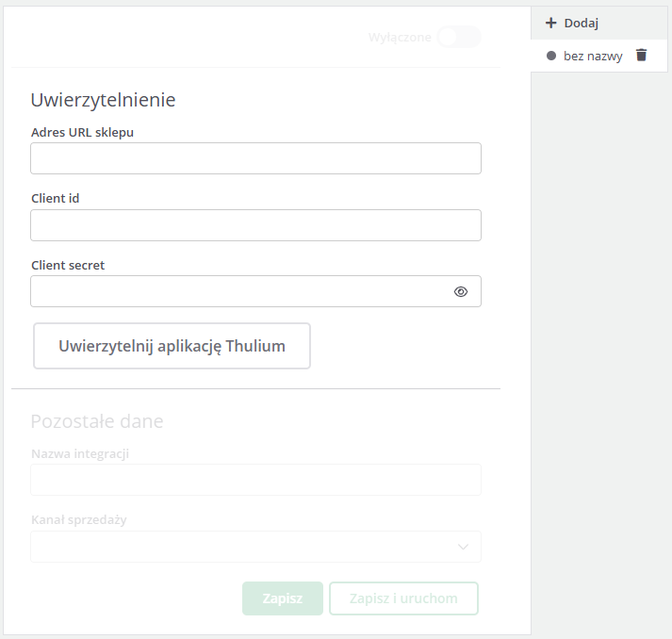The height and width of the screenshot is (639, 672).
Task: Expand the 'Kanał sprzedaży' dropdown arrow
Action: click(463, 547)
